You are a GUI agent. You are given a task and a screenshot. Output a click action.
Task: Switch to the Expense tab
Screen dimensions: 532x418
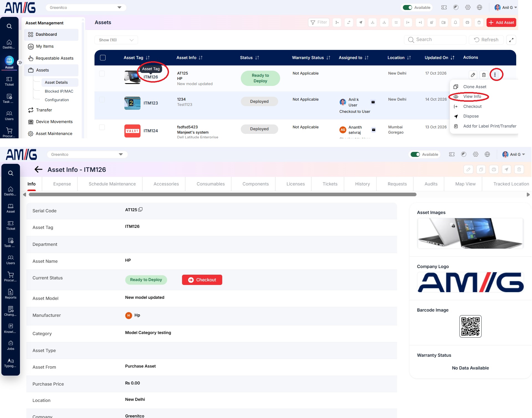pos(62,184)
